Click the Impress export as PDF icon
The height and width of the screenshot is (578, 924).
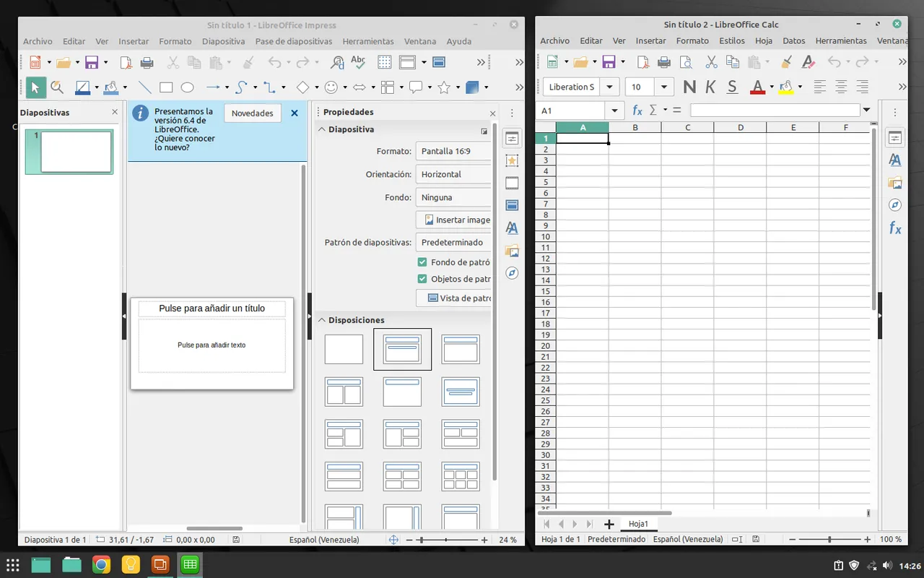[126, 62]
